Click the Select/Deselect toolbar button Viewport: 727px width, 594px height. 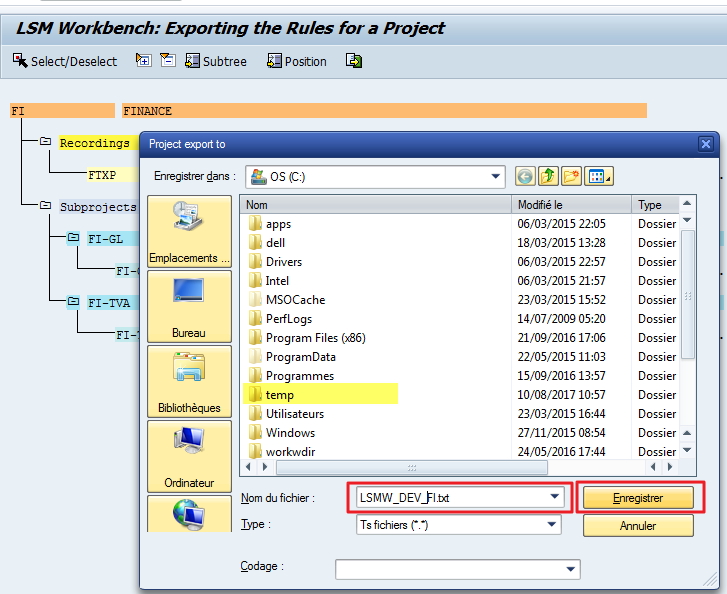(x=64, y=61)
